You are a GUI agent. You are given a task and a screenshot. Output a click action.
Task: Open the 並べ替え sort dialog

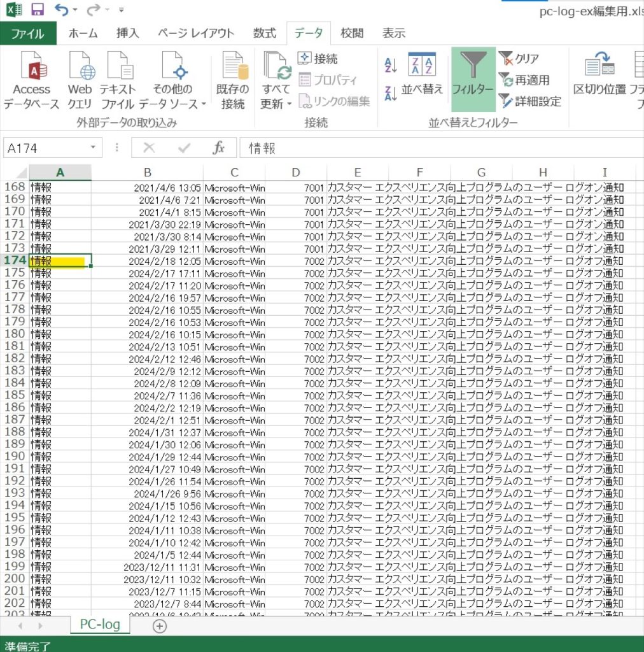tap(422, 74)
